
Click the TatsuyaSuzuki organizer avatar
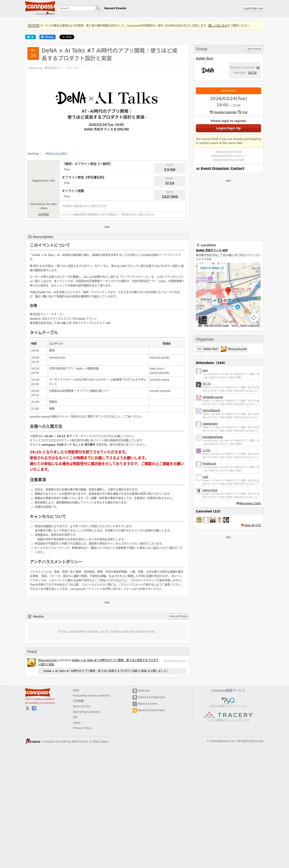pyautogui.click(x=224, y=349)
